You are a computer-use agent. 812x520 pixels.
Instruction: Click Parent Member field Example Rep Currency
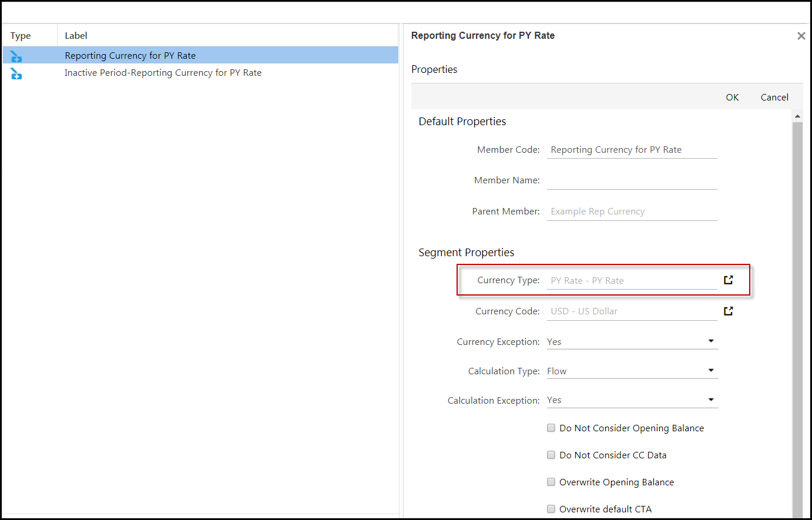[x=632, y=212]
